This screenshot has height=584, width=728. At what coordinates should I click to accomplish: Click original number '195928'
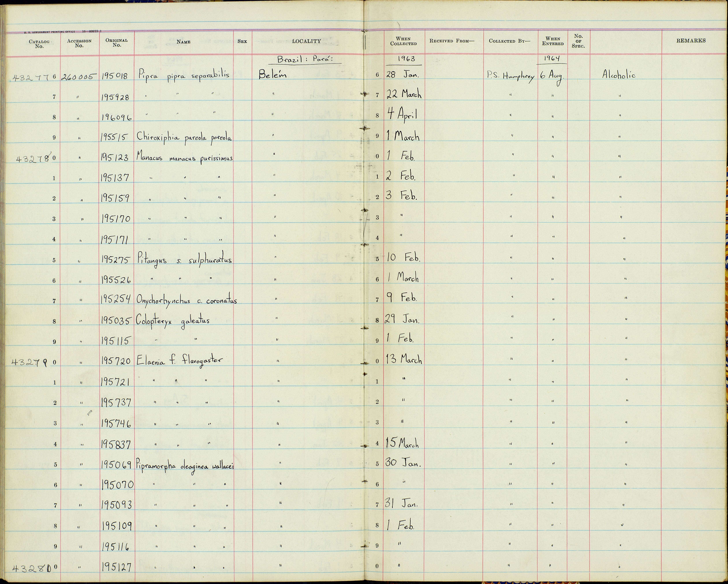point(115,97)
